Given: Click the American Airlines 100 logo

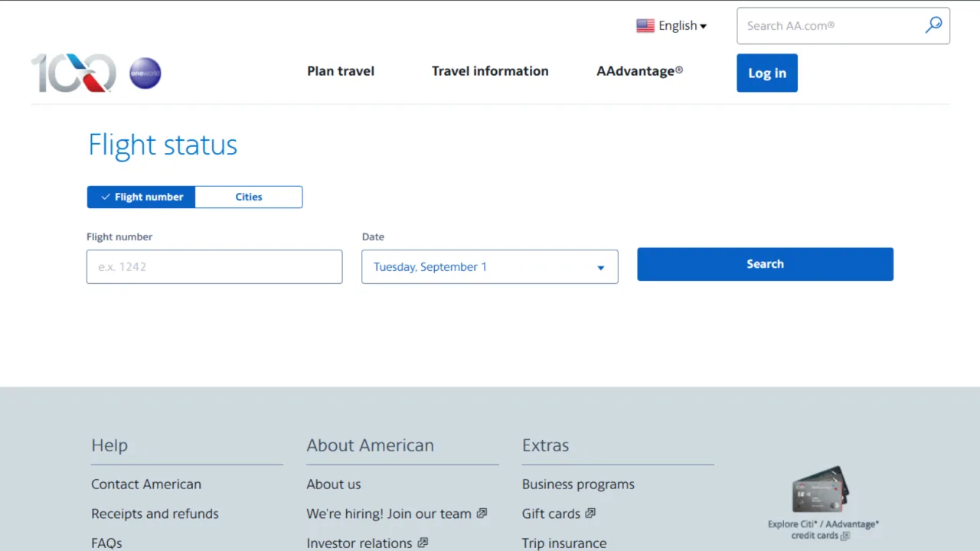Looking at the screenshot, I should 73,73.
